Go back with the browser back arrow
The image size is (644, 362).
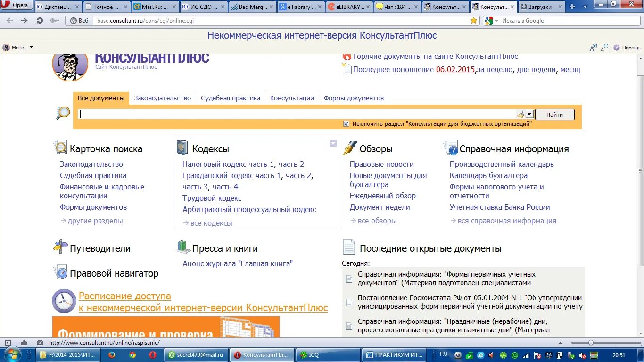10,21
